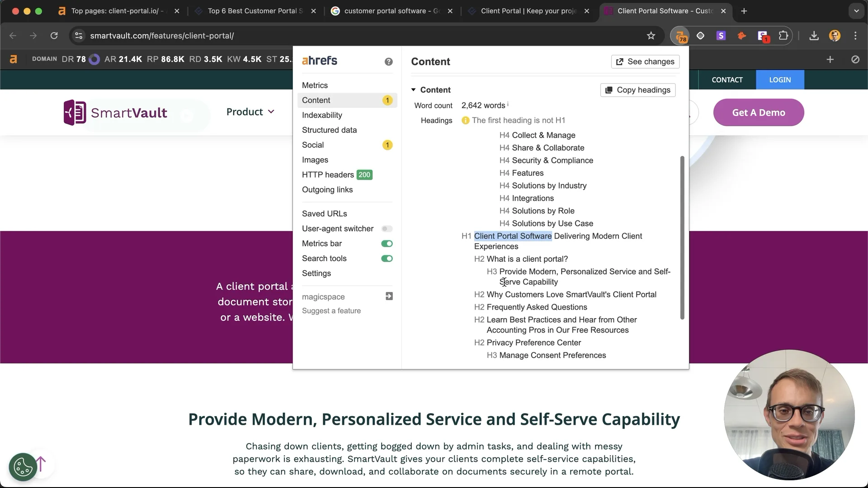The height and width of the screenshot is (488, 868).
Task: Enable the User-agent switcher toggle
Action: (387, 229)
